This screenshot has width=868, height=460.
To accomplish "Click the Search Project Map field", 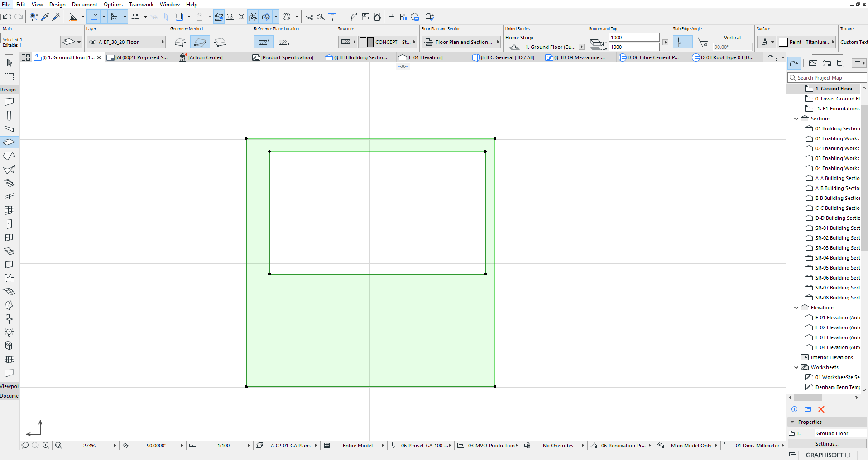I will (x=827, y=78).
